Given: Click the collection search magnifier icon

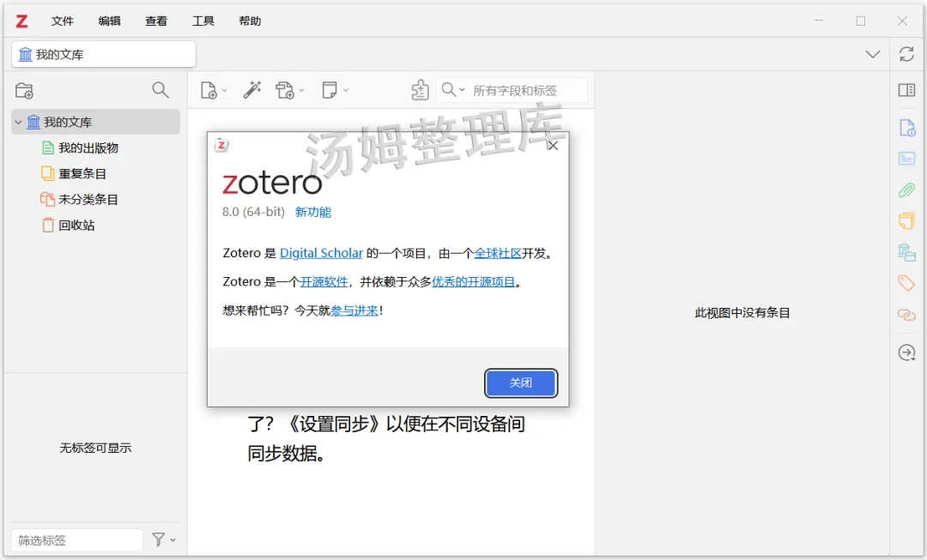Looking at the screenshot, I should pyautogui.click(x=161, y=90).
